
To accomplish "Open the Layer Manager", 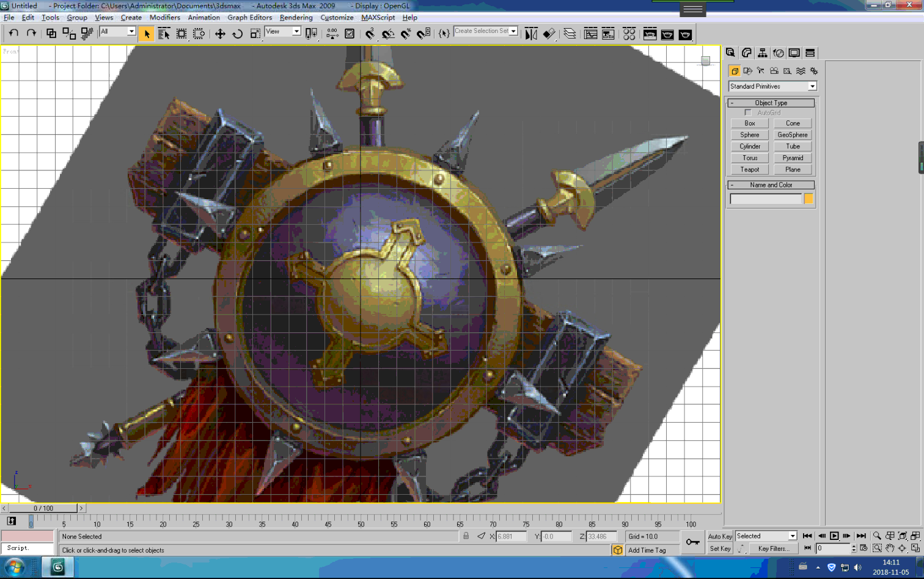I will pos(570,34).
